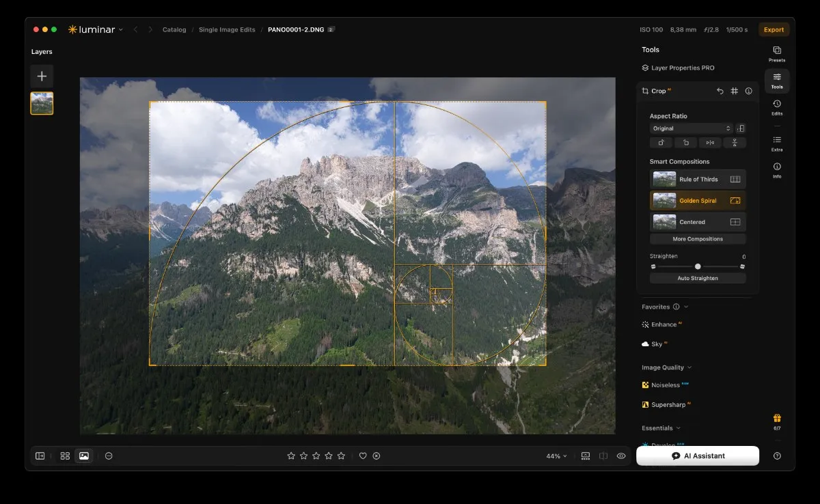
Task: Rate the photo five stars
Action: pyautogui.click(x=341, y=456)
